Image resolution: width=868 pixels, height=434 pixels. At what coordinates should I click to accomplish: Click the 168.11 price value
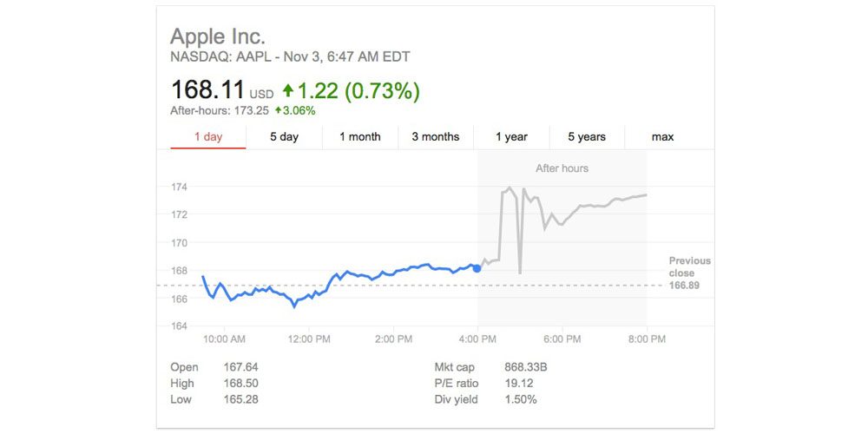pyautogui.click(x=207, y=90)
